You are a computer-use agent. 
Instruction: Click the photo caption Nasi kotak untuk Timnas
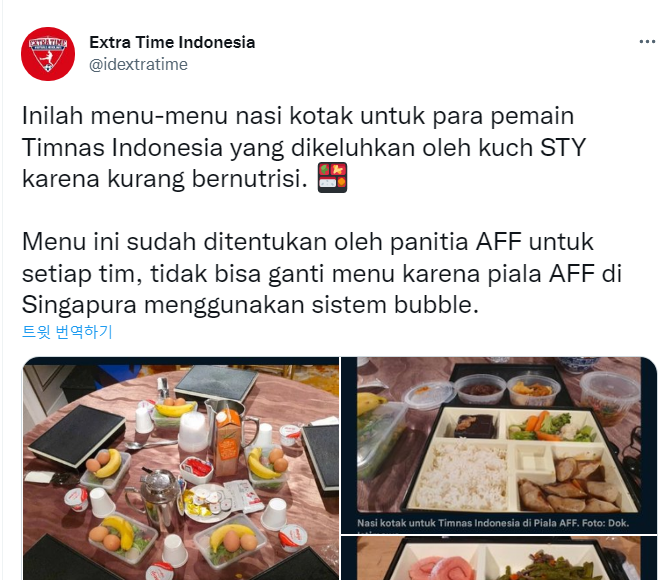click(493, 523)
